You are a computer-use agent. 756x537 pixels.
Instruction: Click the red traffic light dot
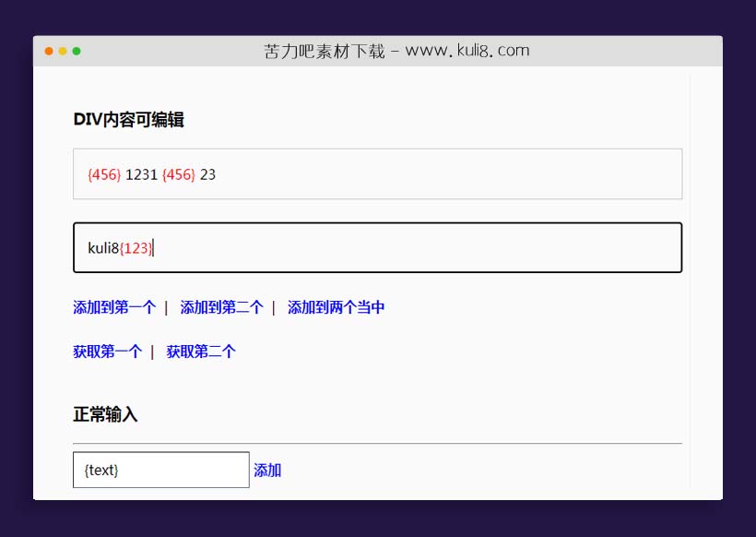(48, 52)
